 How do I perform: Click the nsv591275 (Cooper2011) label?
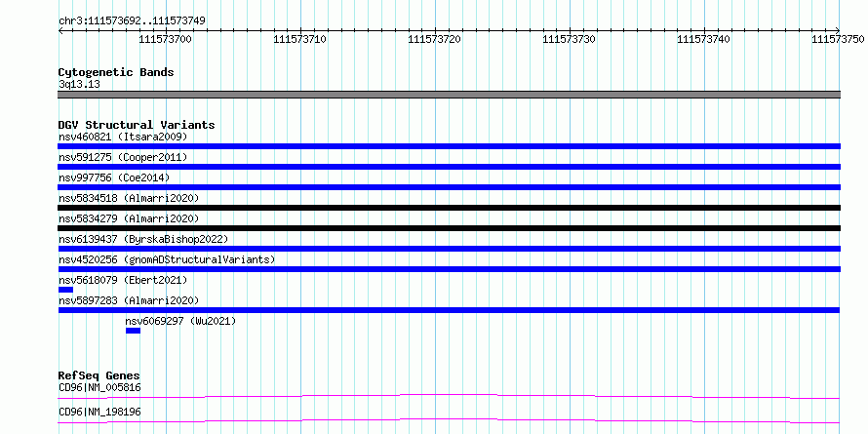(x=123, y=157)
